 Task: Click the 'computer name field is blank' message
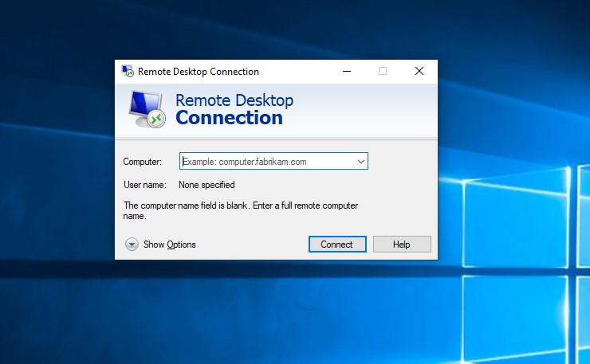click(241, 210)
